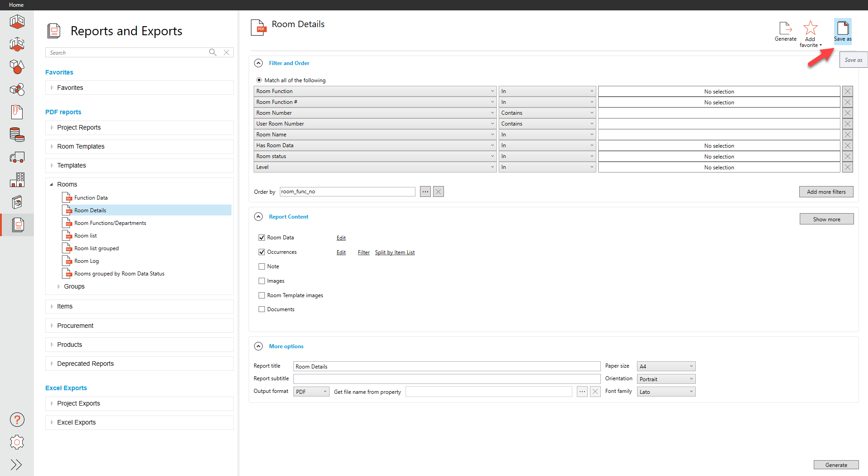Click the Order by browse ellipsis button
The height and width of the screenshot is (476, 868).
coord(425,191)
